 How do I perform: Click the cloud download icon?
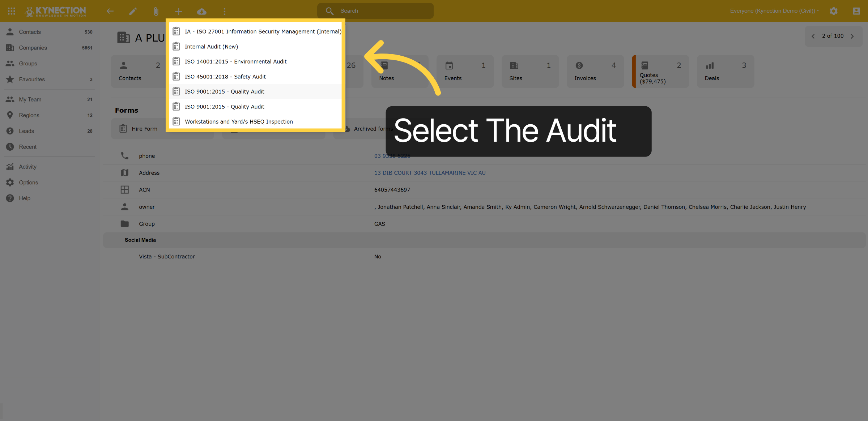pyautogui.click(x=202, y=11)
